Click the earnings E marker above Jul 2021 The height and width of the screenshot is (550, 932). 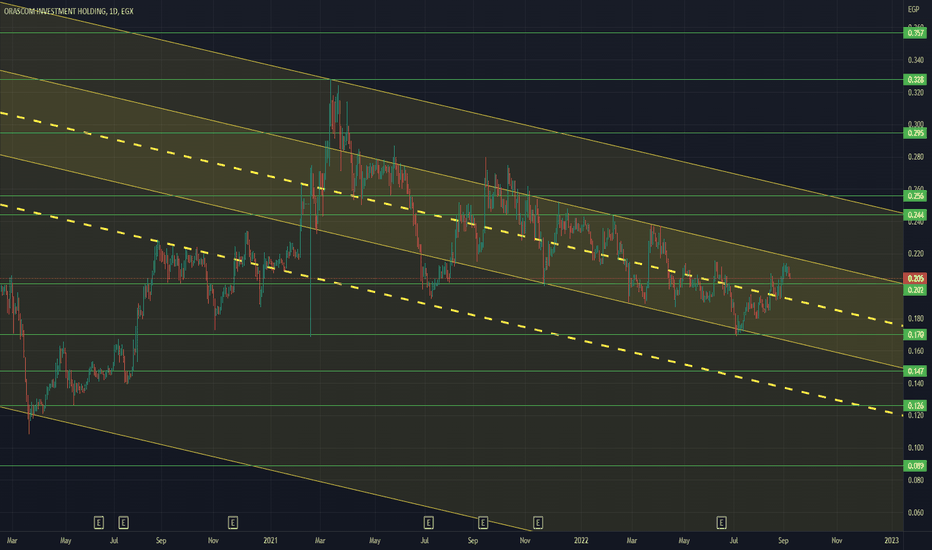pos(428,523)
